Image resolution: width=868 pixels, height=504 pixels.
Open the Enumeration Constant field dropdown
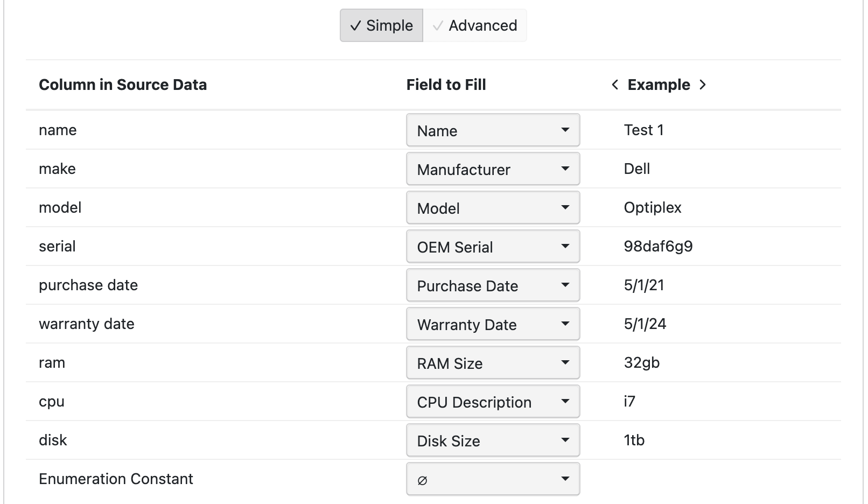pos(493,479)
